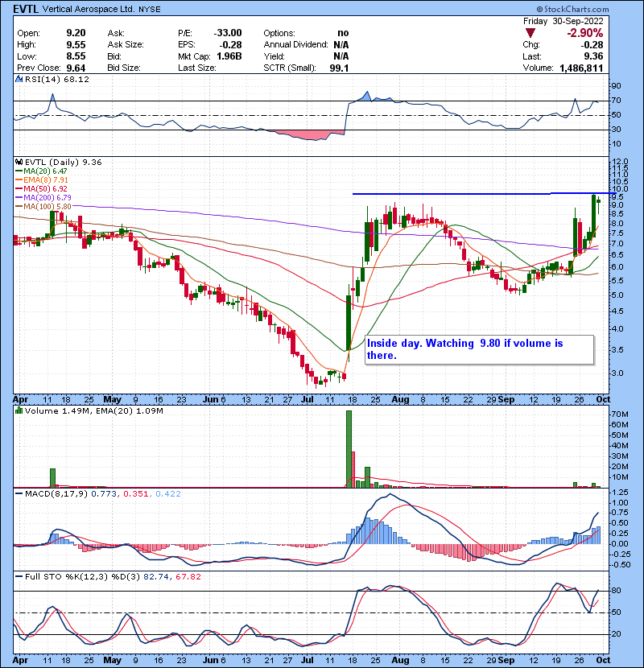The image size is (644, 668).
Task: Click the Prev Close value 9.64
Action: 76,68
